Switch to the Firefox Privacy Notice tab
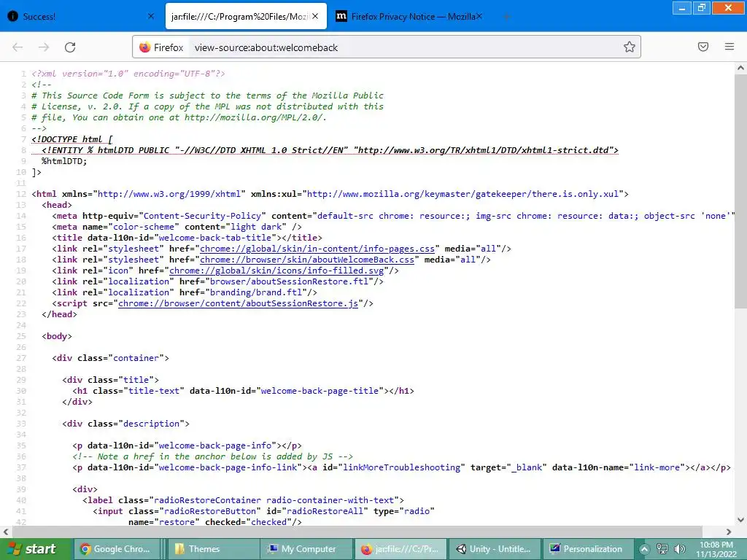Viewport: 747px width, 560px height. coord(410,16)
